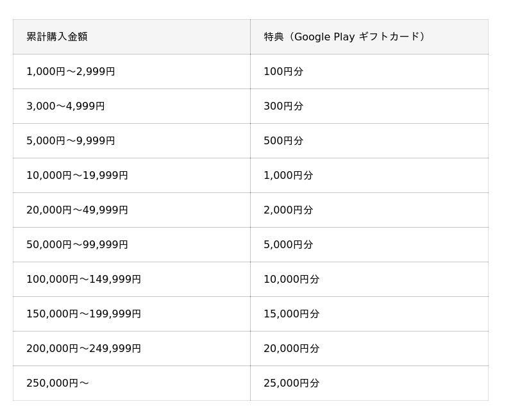Screen dimensions: 513x420
Task: Select the 5,000円〜9,999円 cell
Action: point(71,141)
